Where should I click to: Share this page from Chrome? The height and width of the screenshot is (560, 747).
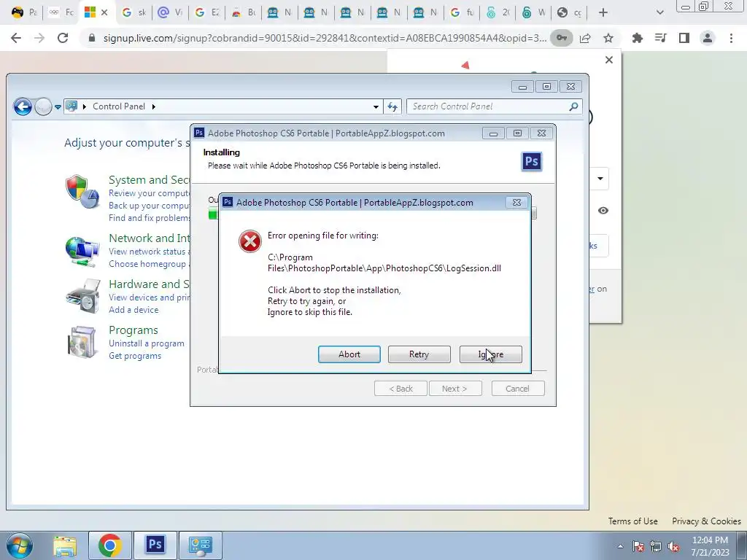585,38
